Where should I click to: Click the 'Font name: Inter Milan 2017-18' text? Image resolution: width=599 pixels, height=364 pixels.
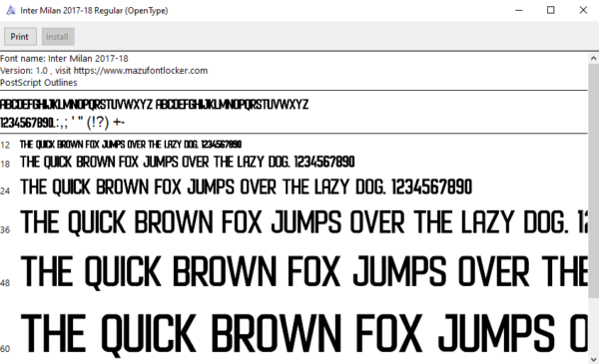pyautogui.click(x=64, y=59)
